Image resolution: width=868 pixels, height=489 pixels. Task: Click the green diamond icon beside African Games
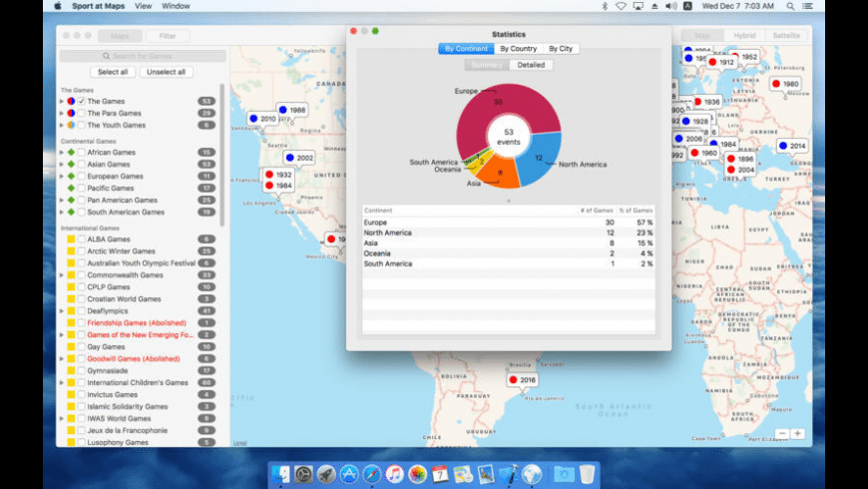coord(71,153)
